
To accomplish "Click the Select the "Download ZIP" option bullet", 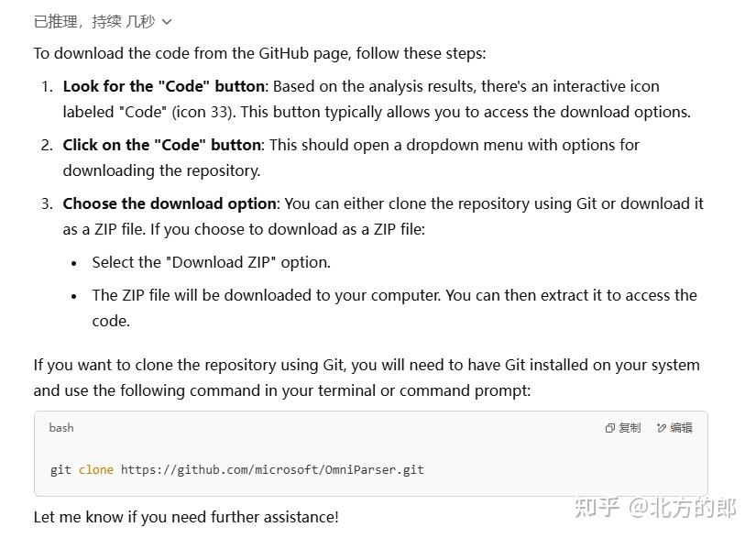I will click(211, 263).
